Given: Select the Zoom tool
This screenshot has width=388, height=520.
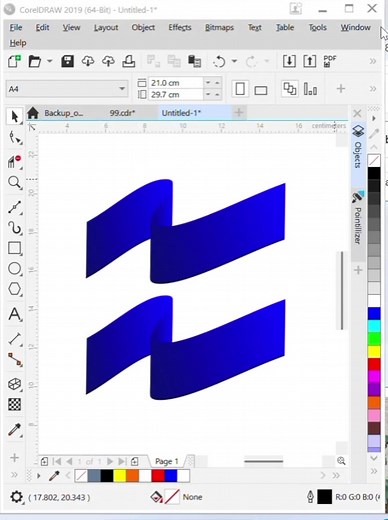Looking at the screenshot, I should [x=14, y=182].
